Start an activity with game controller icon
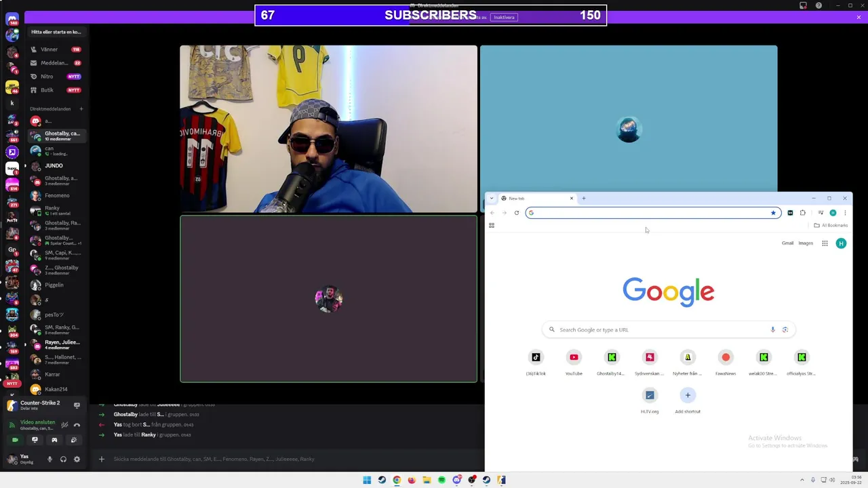 pyautogui.click(x=54, y=440)
